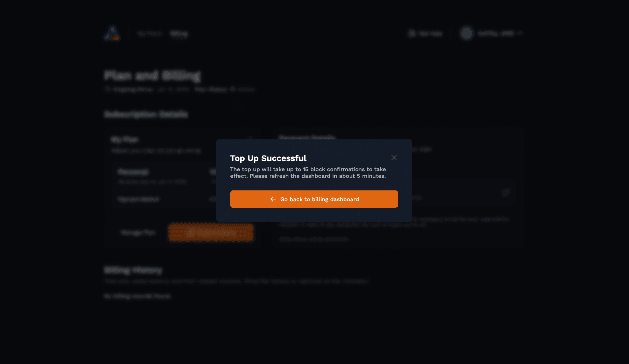Click the blurred Billing History heading

pyautogui.click(x=133, y=270)
